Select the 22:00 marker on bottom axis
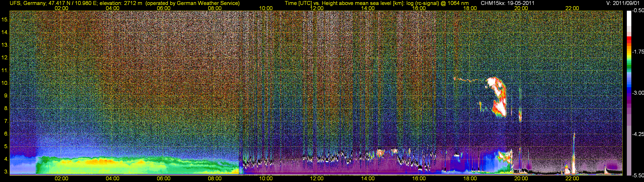The height and width of the screenshot is (182, 644). pyautogui.click(x=572, y=179)
